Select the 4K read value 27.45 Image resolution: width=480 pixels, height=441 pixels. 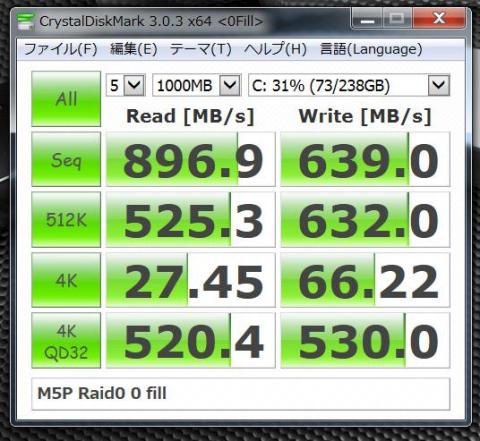191,280
